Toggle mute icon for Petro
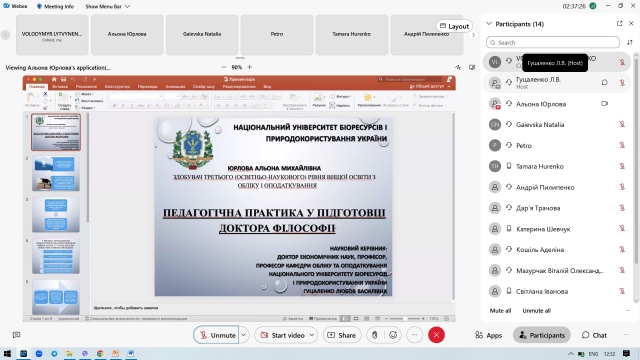This screenshot has height=360, width=640. (x=622, y=145)
